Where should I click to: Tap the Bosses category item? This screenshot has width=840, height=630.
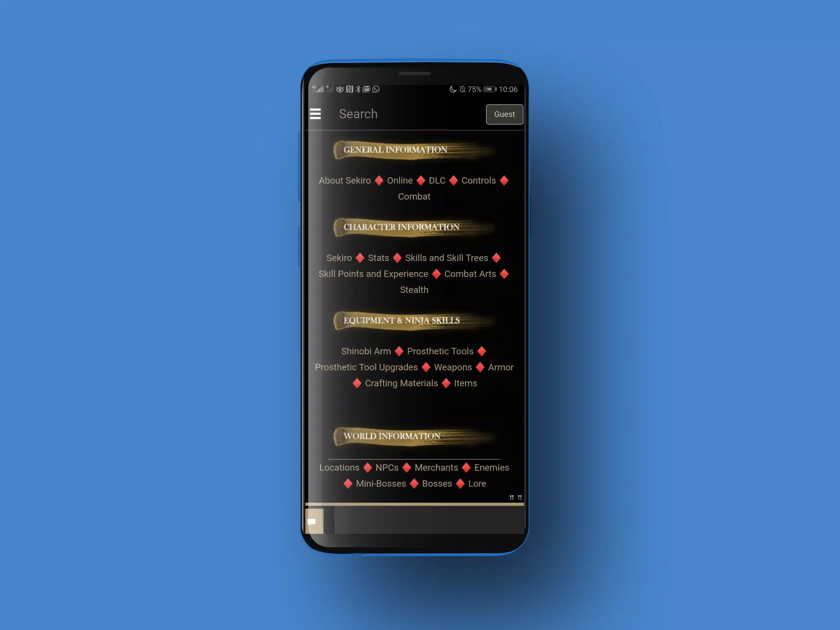coord(436,483)
